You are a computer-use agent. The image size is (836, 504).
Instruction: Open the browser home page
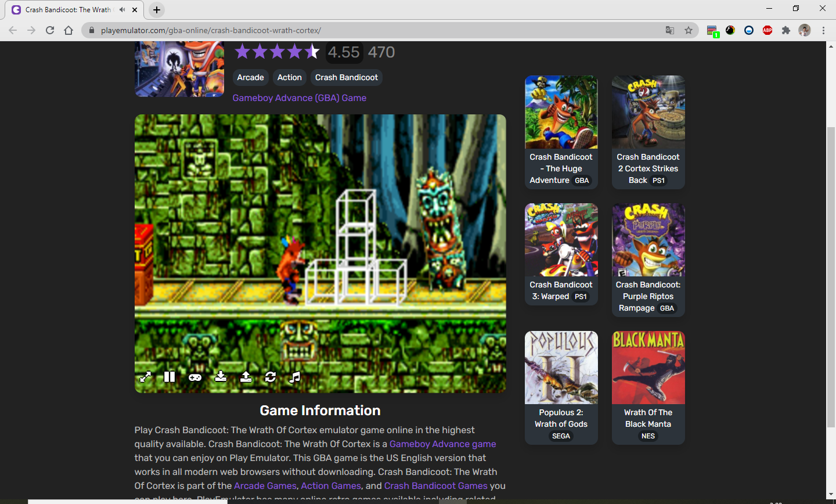[x=69, y=30]
